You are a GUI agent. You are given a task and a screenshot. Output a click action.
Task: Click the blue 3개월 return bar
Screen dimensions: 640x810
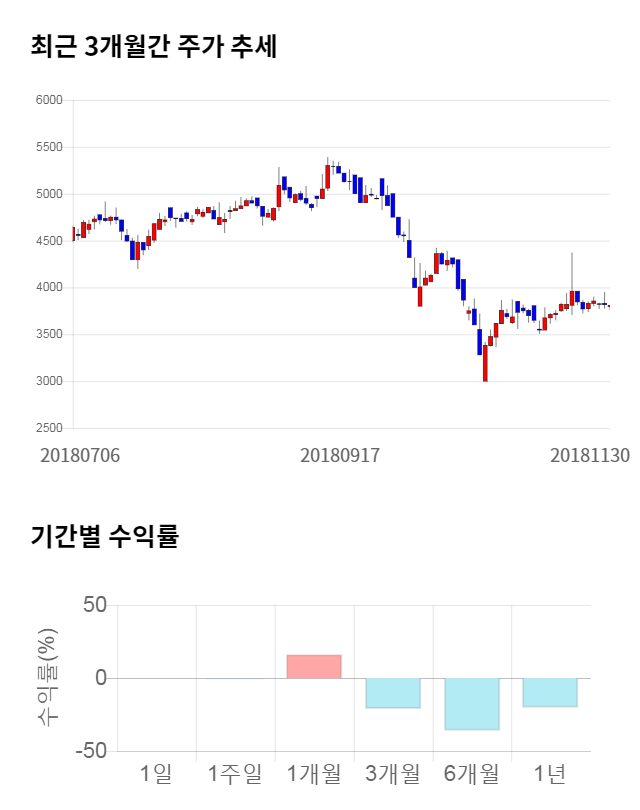pos(393,692)
